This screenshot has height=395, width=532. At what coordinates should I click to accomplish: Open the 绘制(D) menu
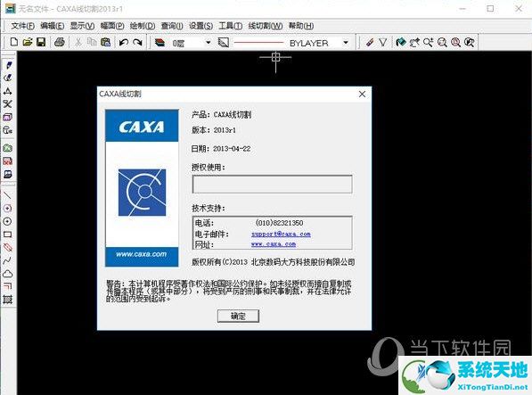tap(143, 26)
